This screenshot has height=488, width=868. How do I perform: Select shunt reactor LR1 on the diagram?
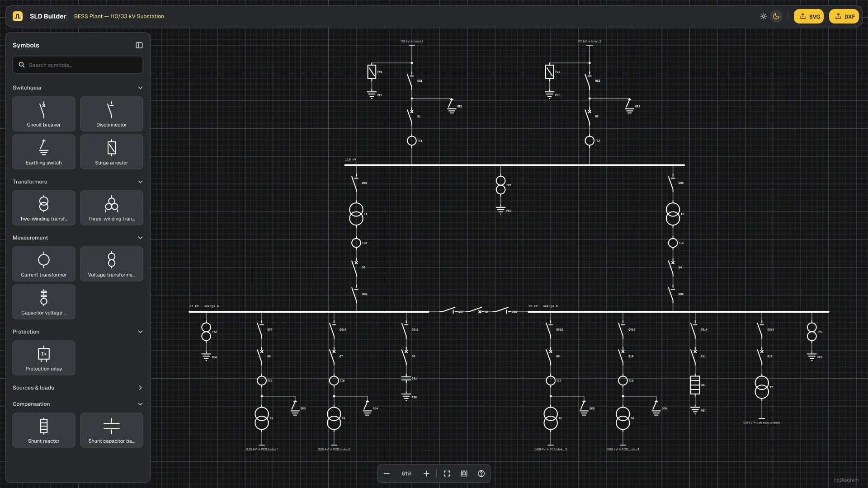(695, 385)
